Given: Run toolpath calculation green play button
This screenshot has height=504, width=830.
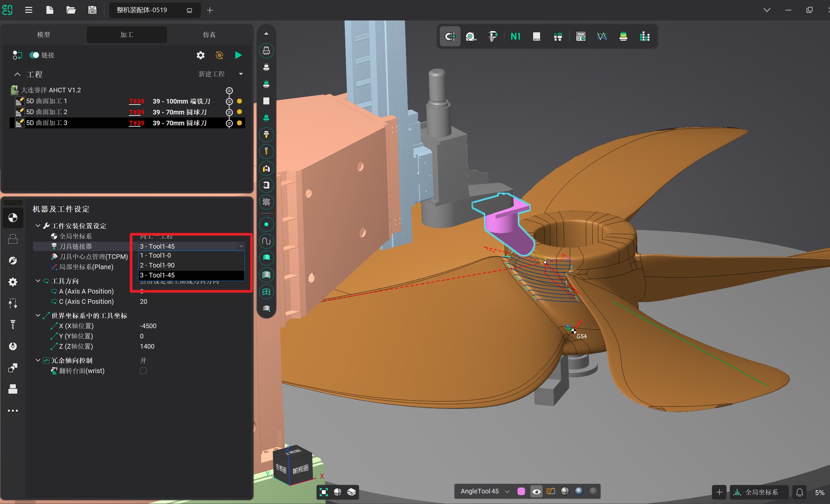Looking at the screenshot, I should 238,55.
